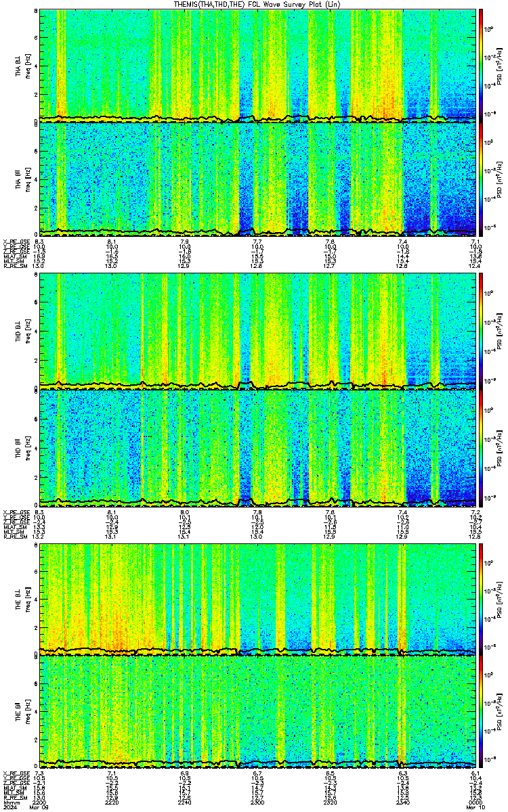Image resolution: width=508 pixels, height=812 pixels.
Task: Click the '2240' time tick label
Action: [x=184, y=802]
